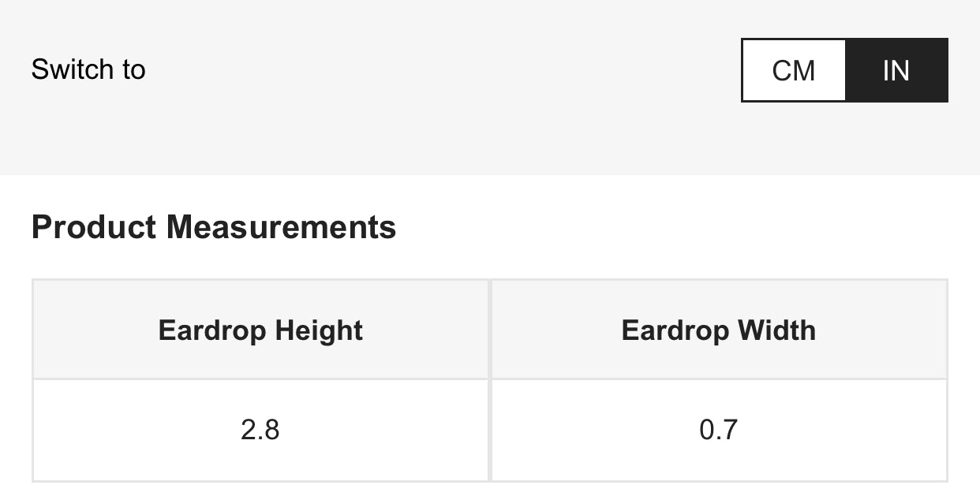This screenshot has height=485, width=980.
Task: Tap the "Eardrop Width" header text
Action: [x=719, y=330]
